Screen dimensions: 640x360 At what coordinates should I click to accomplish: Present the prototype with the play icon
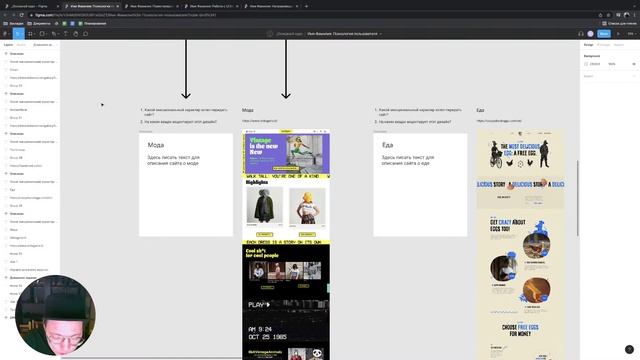click(618, 34)
